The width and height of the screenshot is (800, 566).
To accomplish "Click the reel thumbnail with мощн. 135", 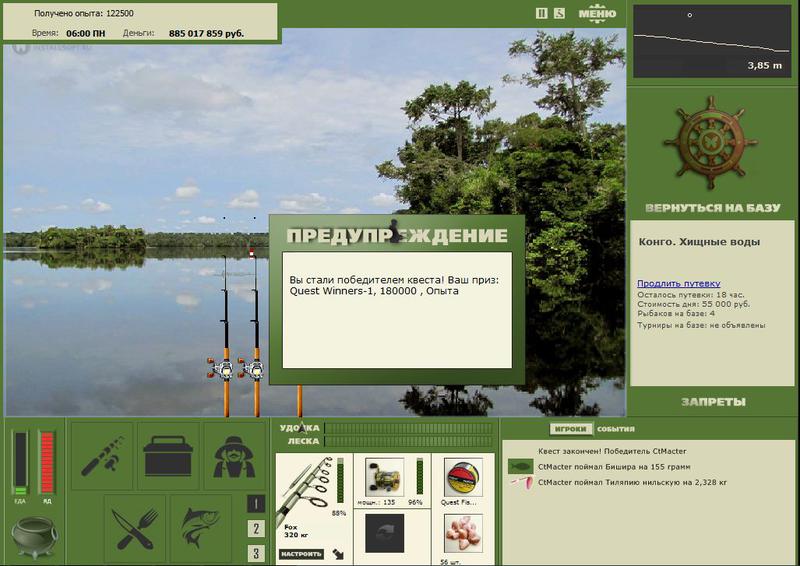I will click(385, 477).
